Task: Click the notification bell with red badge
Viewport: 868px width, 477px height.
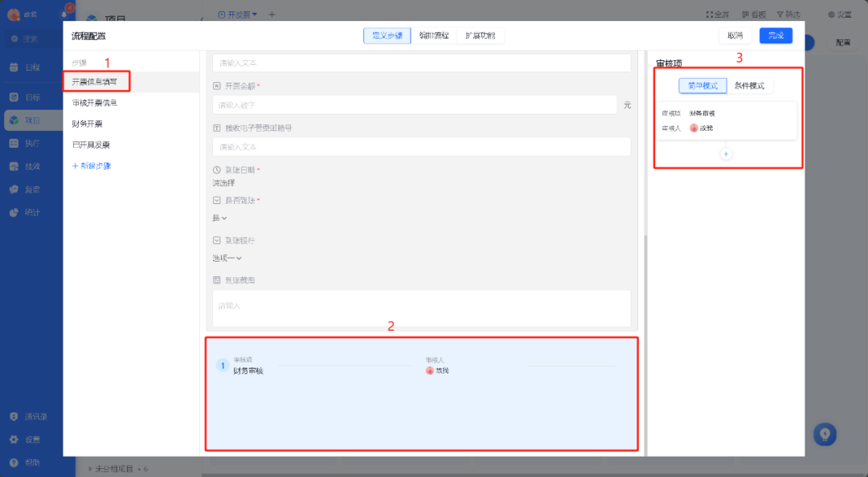Action: (65, 14)
